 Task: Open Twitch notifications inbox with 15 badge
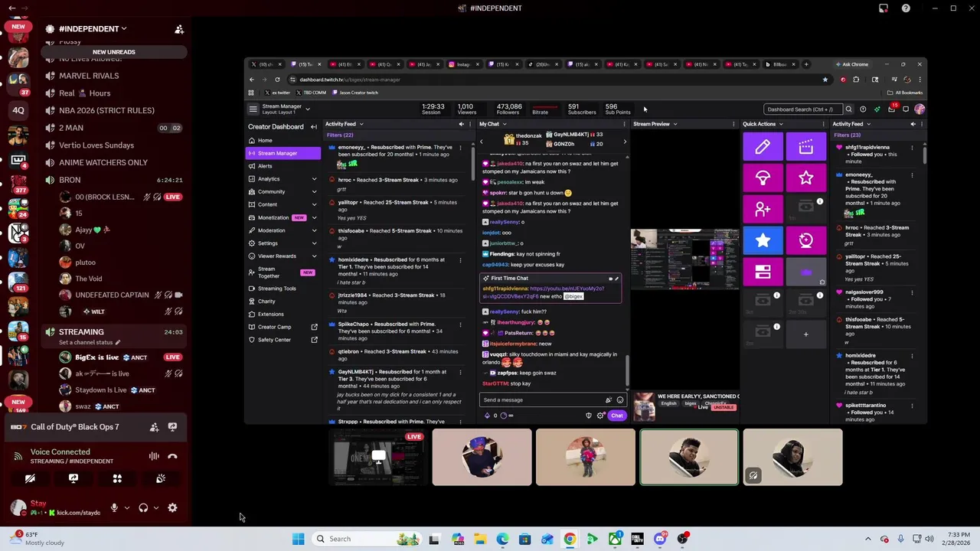891,109
